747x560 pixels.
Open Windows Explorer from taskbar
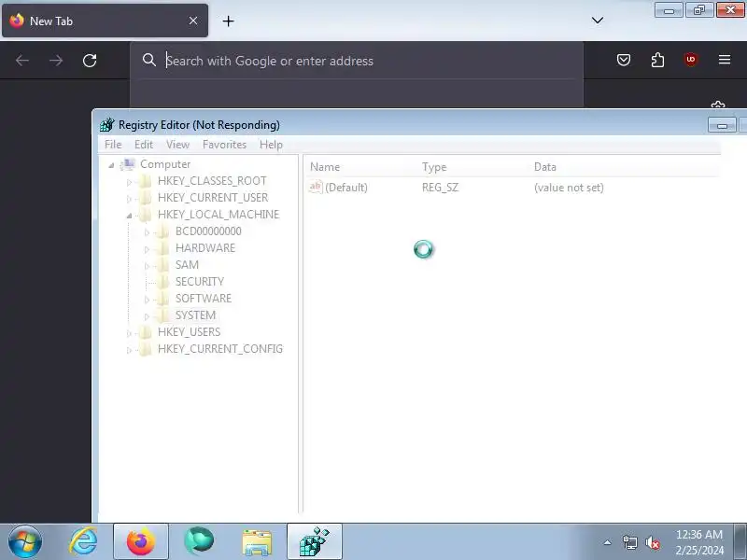click(x=257, y=542)
